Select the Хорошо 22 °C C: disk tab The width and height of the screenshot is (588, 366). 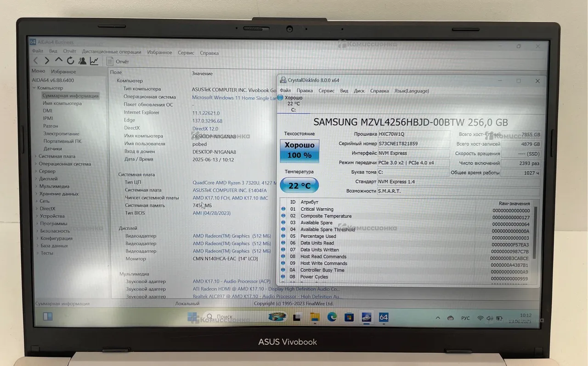point(293,104)
